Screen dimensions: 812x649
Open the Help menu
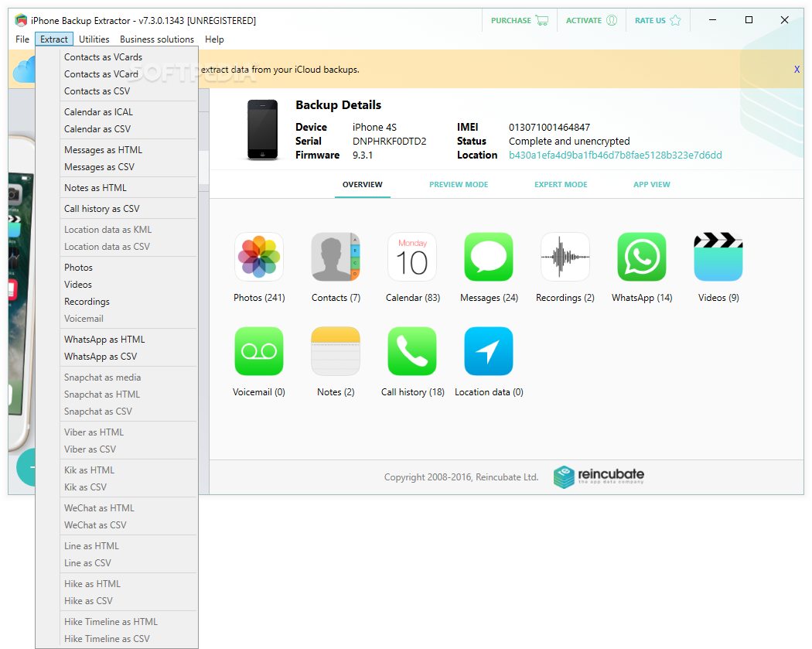(x=214, y=39)
